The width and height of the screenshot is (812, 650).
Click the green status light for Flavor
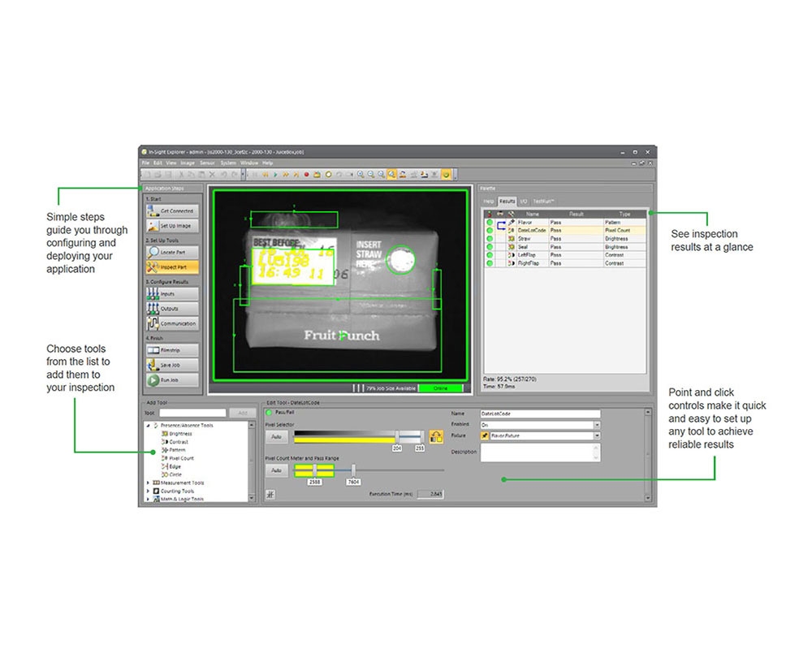(490, 222)
